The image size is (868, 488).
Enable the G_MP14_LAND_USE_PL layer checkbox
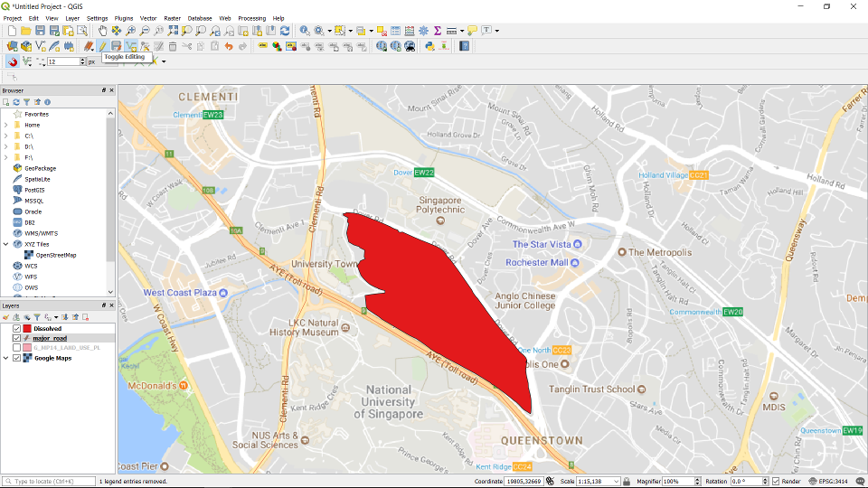click(x=17, y=348)
